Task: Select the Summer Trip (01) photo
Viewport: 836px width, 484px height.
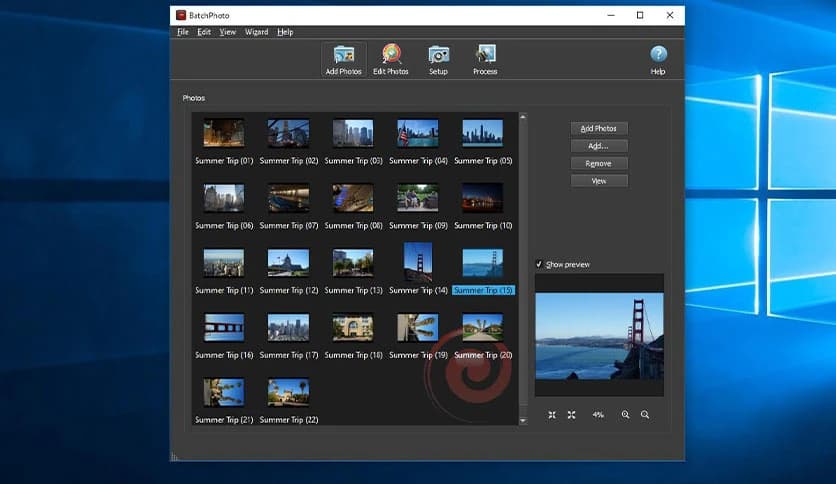Action: click(x=224, y=134)
